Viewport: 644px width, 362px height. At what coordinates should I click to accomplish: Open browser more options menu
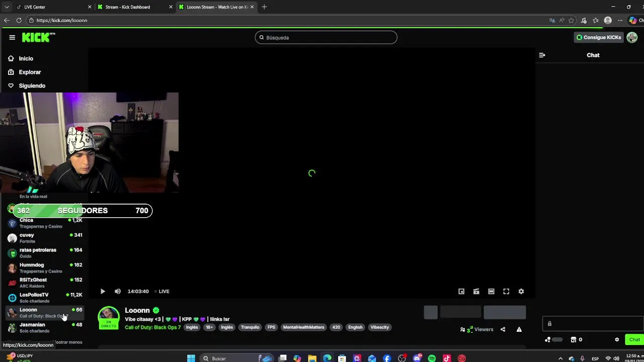pyautogui.click(x=620, y=21)
